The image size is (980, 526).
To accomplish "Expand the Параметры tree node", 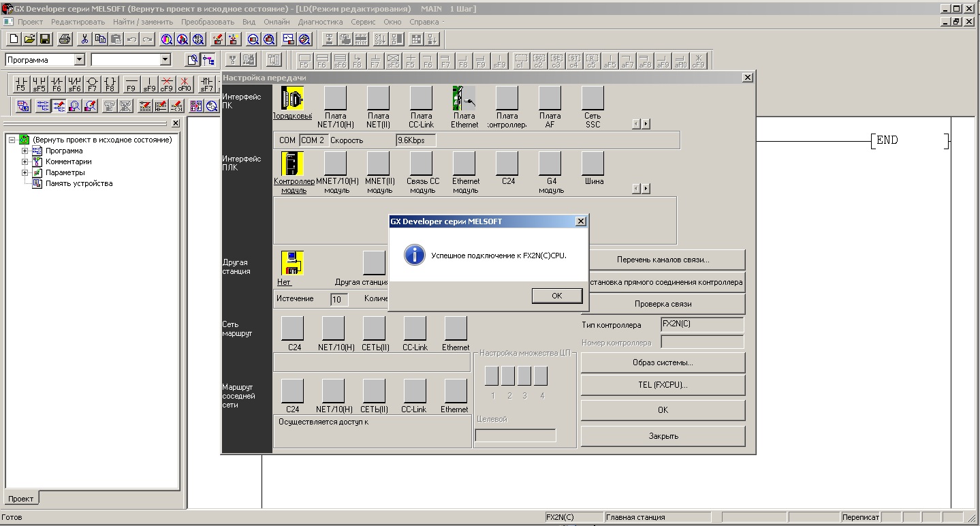I will point(25,173).
